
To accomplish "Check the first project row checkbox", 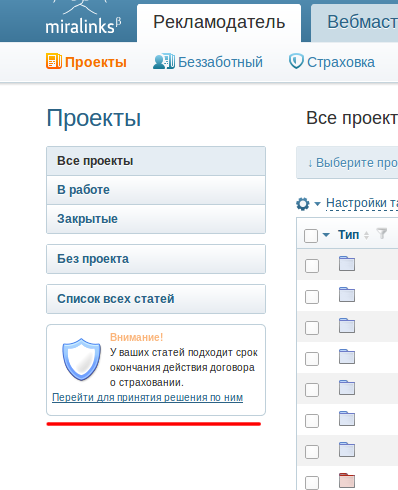I will coord(312,266).
